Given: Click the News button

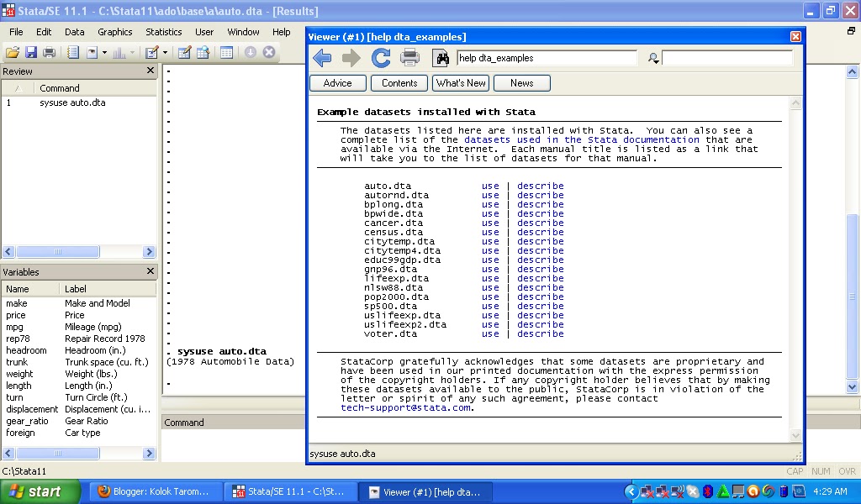Looking at the screenshot, I should [521, 83].
